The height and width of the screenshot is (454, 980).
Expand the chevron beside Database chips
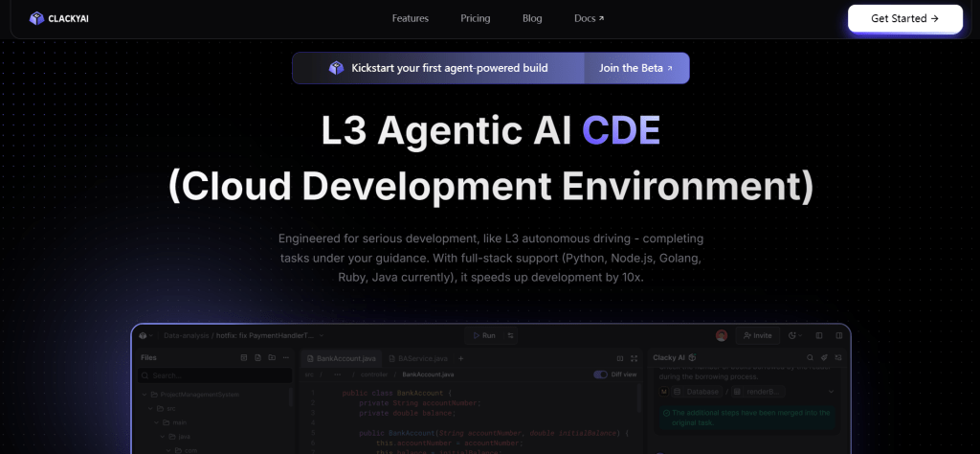832,392
